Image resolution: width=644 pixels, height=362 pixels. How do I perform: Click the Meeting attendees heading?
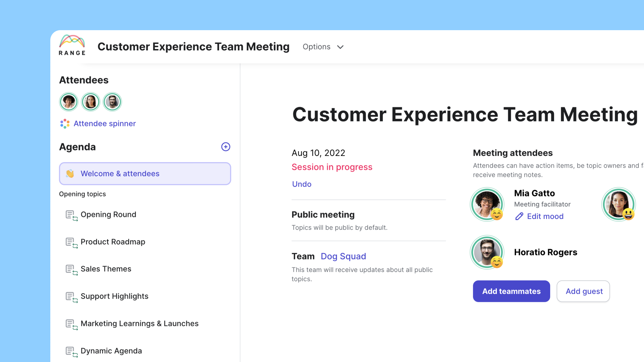(513, 153)
